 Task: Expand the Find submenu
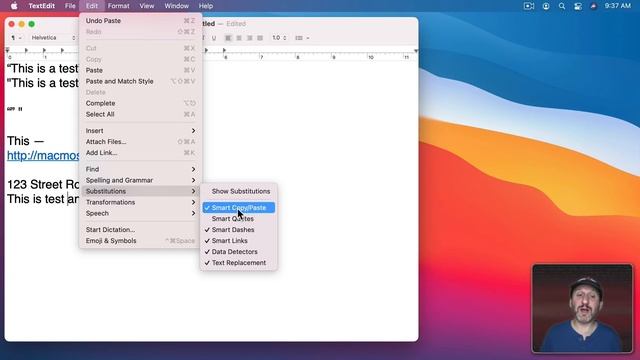(x=140, y=169)
